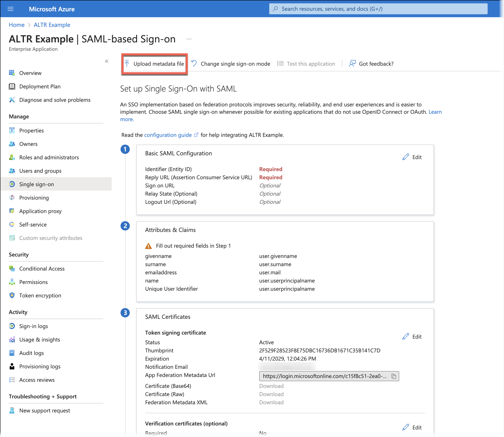Image resolution: width=504 pixels, height=437 pixels.
Task: Click the Microsoft Azure title
Action: point(52,9)
